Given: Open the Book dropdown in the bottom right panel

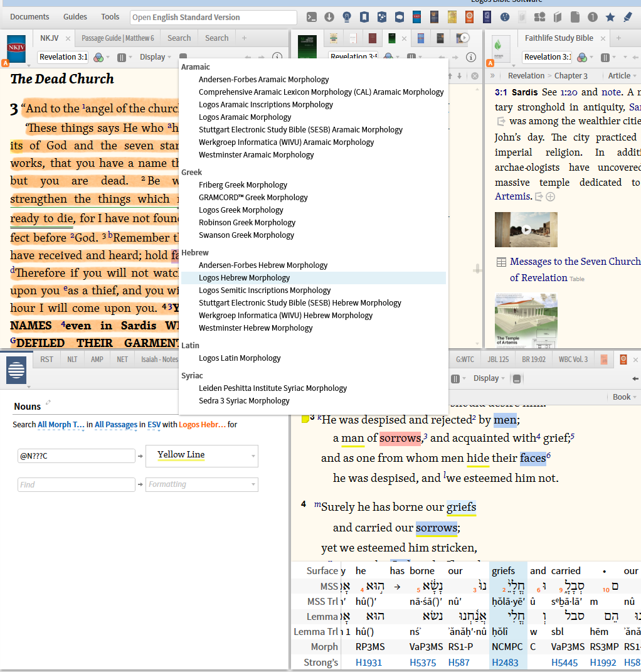Looking at the screenshot, I should 623,397.
